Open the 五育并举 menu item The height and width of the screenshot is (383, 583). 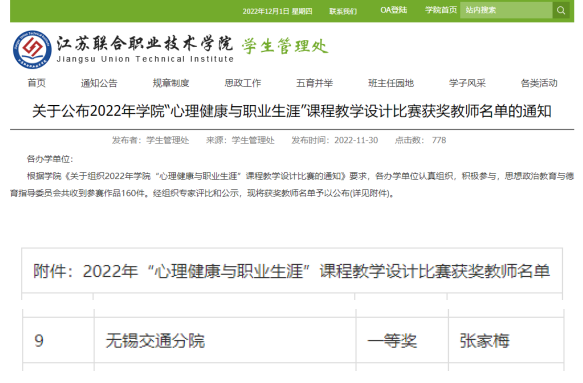[x=315, y=83]
